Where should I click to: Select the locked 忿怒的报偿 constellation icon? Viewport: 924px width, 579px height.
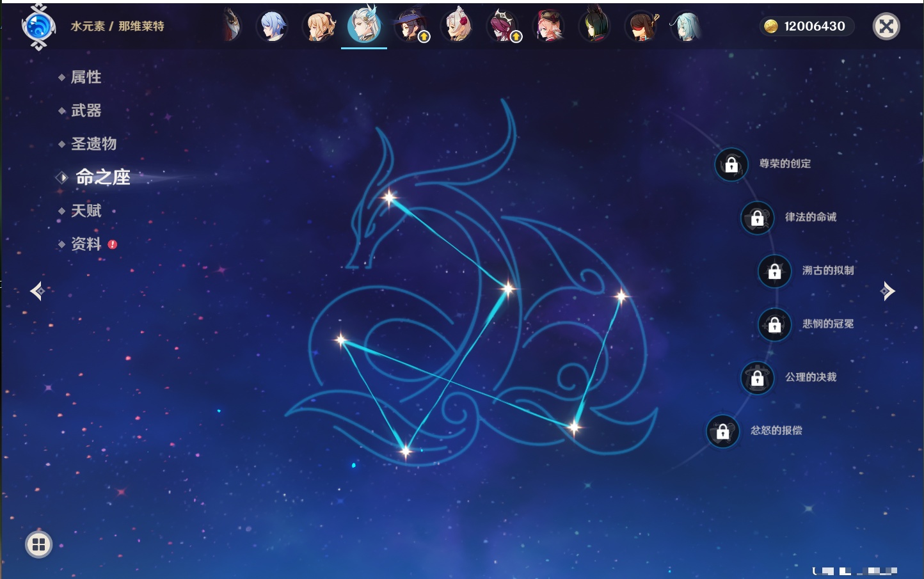(x=722, y=431)
